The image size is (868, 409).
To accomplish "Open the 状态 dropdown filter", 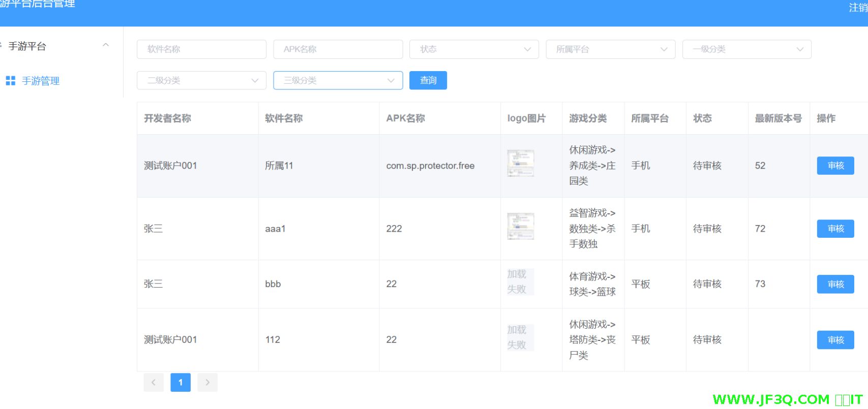I will pos(474,49).
